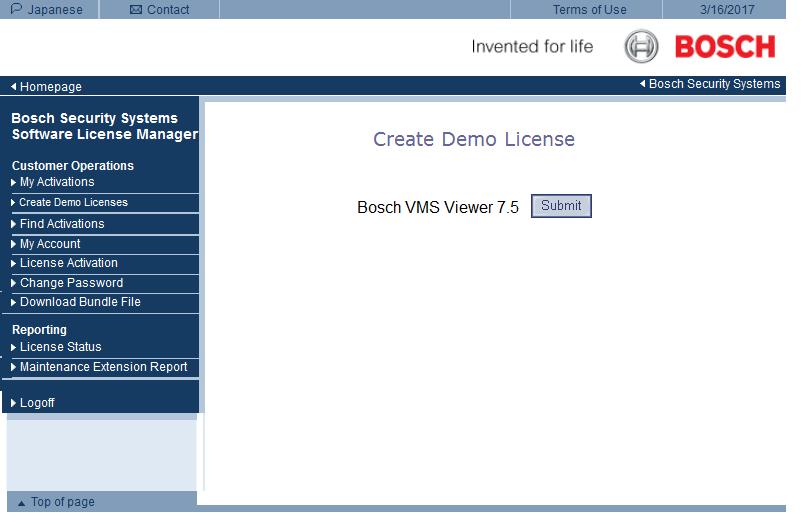This screenshot has width=802, height=526.
Task: Select Create Demo Licenses in sidebar
Action: coord(73,203)
